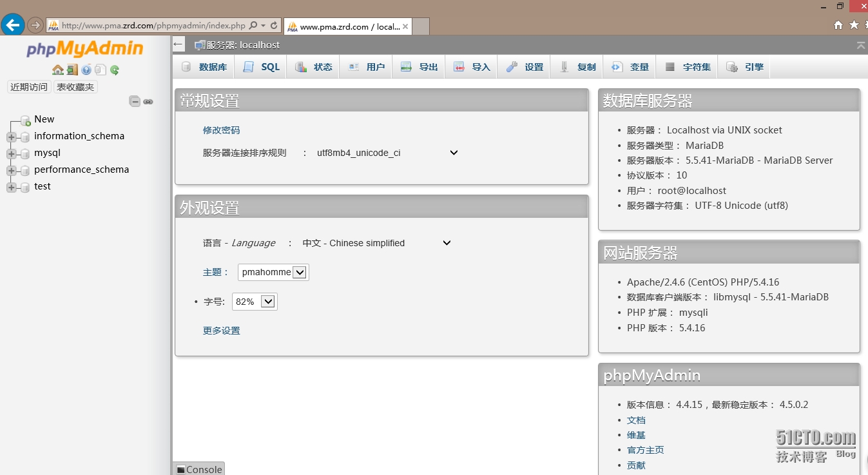Close the www.pma.zrd.com browser tab
The width and height of the screenshot is (868, 475).
point(405,26)
